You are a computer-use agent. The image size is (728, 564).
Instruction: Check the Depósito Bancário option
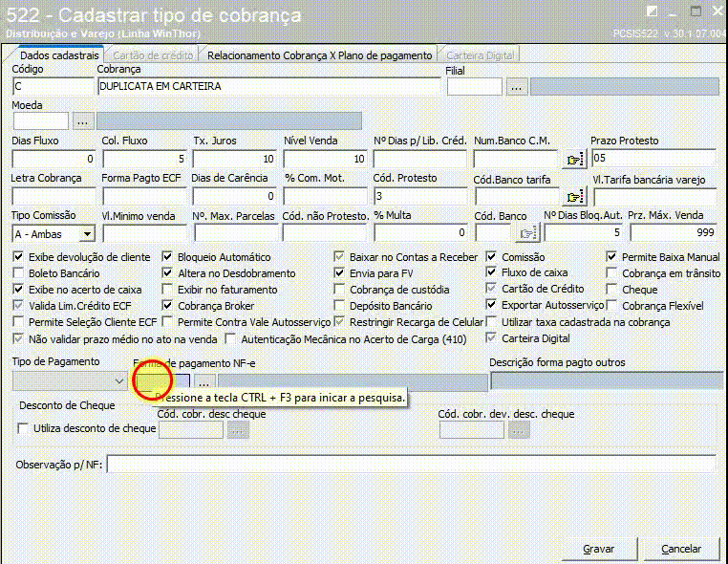pyautogui.click(x=339, y=305)
